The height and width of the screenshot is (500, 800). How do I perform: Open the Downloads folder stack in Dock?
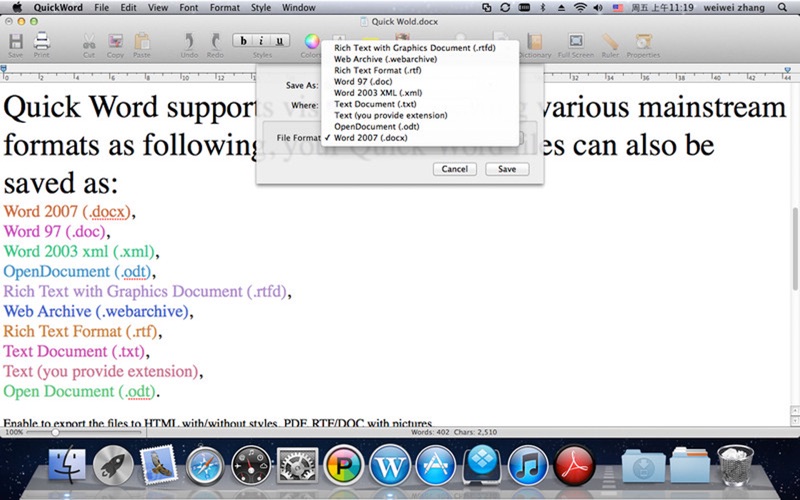pyautogui.click(x=643, y=465)
